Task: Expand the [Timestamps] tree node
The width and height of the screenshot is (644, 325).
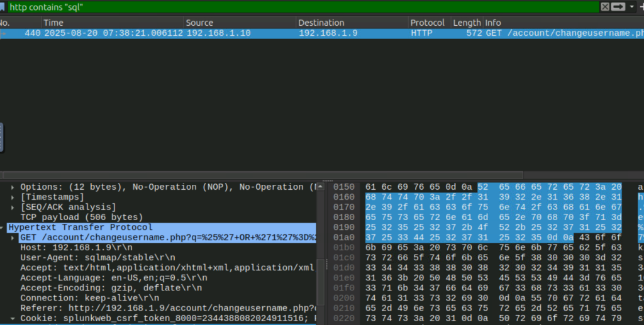Action: tap(14, 197)
